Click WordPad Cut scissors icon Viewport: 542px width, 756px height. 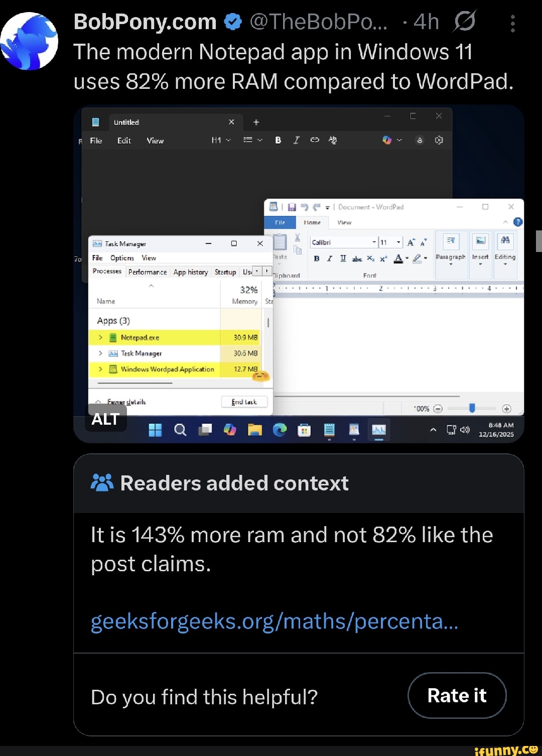[x=297, y=237]
